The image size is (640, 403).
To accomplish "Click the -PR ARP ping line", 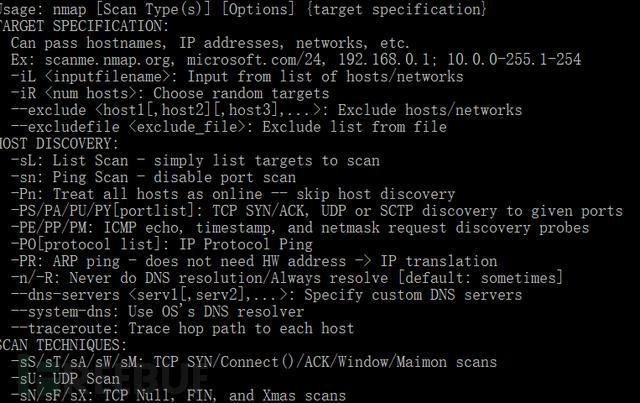I will (254, 261).
